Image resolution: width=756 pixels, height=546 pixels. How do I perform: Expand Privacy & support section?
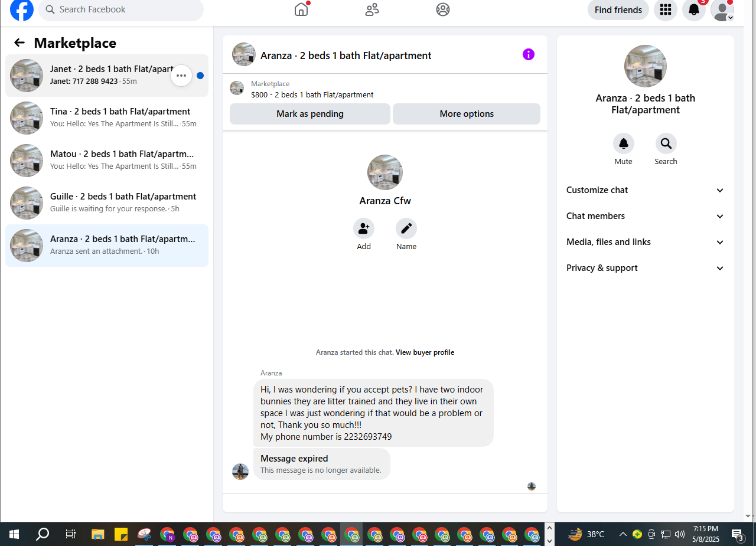click(x=646, y=268)
